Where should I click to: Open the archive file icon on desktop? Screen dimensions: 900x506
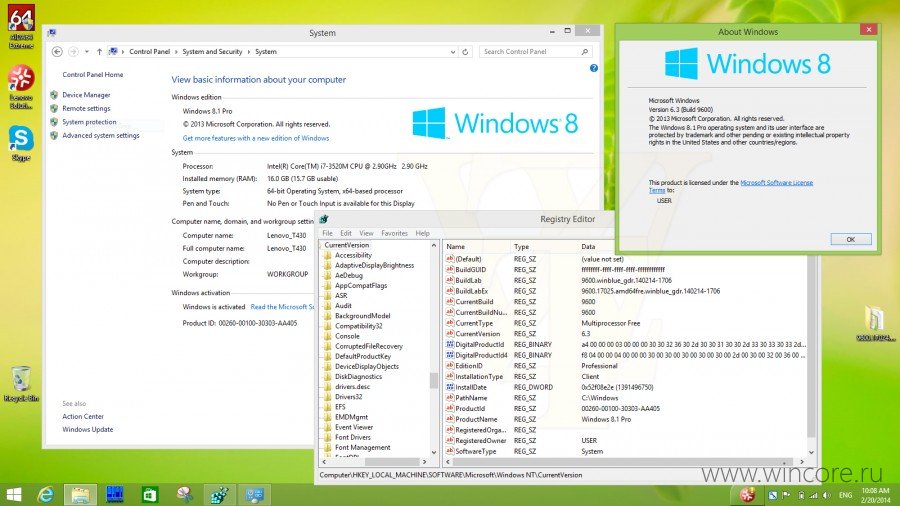pos(875,324)
